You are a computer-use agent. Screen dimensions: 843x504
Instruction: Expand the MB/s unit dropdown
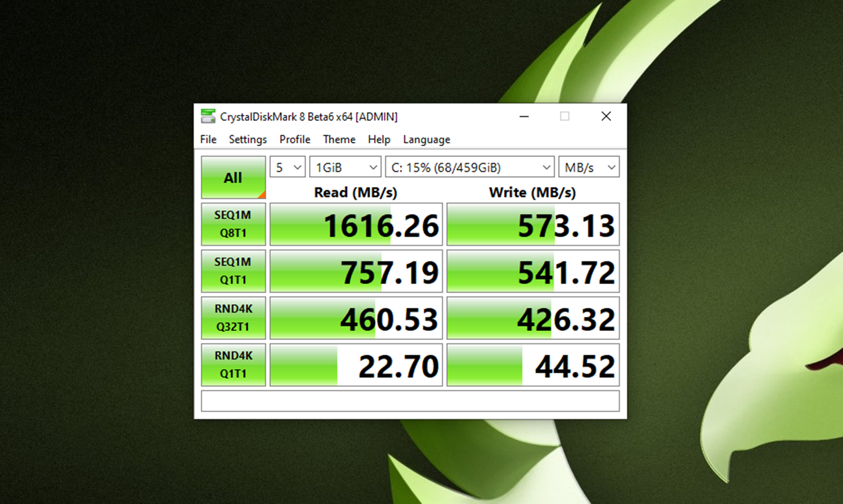589,167
